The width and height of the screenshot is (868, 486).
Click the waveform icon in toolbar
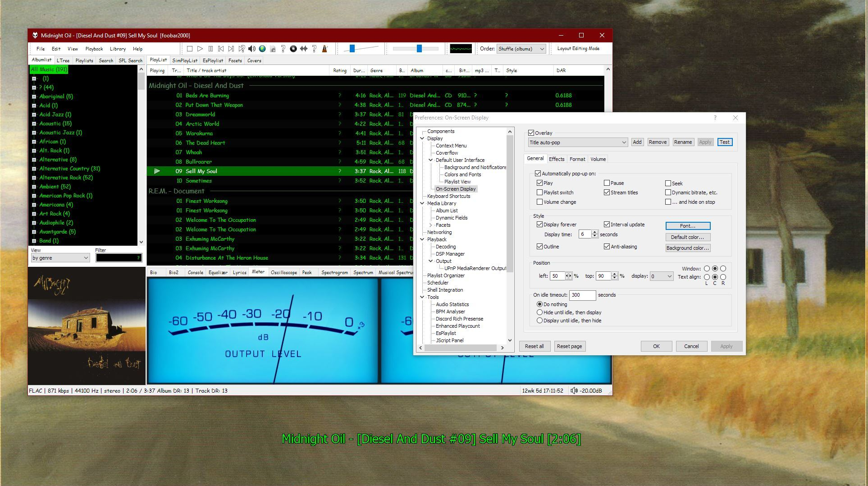[x=304, y=49]
